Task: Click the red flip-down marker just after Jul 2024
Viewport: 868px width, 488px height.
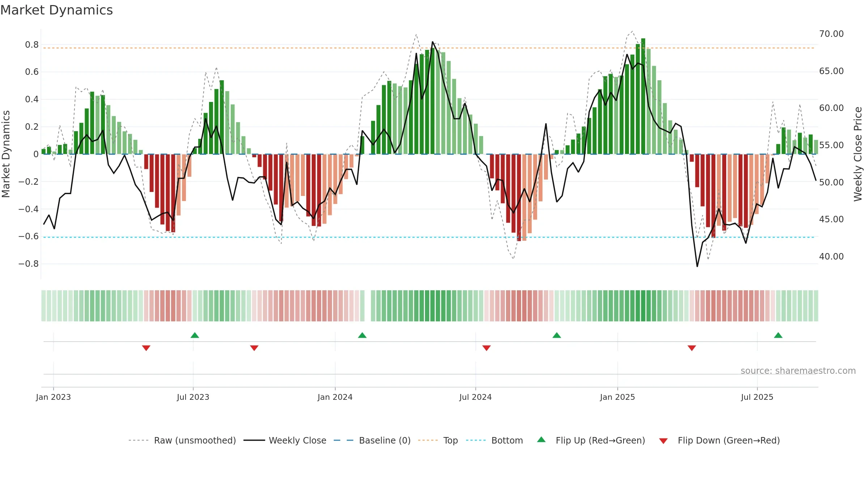Action: tap(486, 348)
